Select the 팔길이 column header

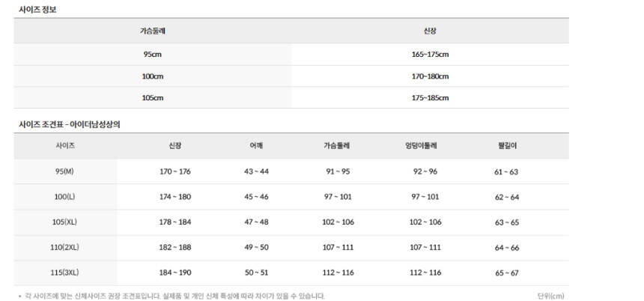507,145
